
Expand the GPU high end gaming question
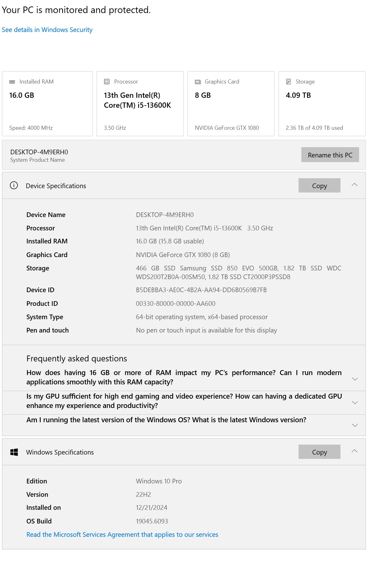point(355,403)
